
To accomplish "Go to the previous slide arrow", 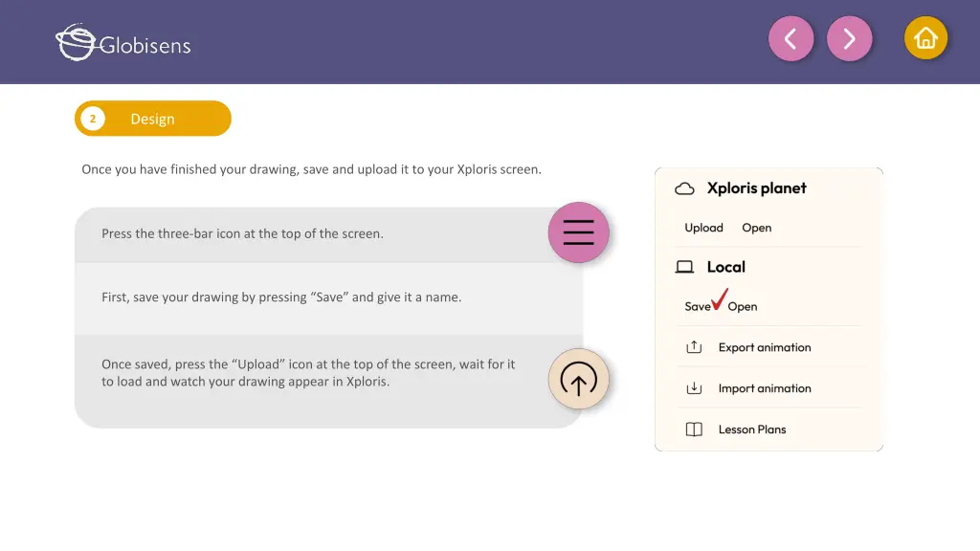I will click(791, 38).
